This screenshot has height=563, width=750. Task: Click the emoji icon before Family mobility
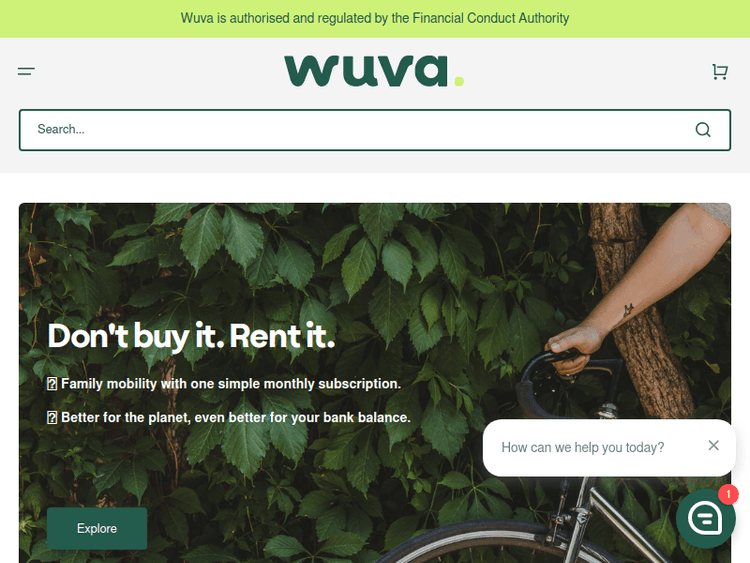(x=52, y=384)
